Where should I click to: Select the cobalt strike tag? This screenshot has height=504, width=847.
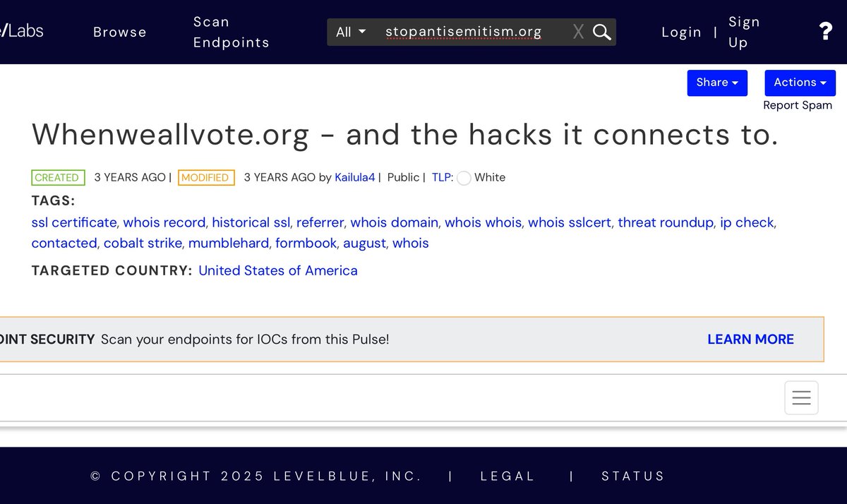coord(144,243)
